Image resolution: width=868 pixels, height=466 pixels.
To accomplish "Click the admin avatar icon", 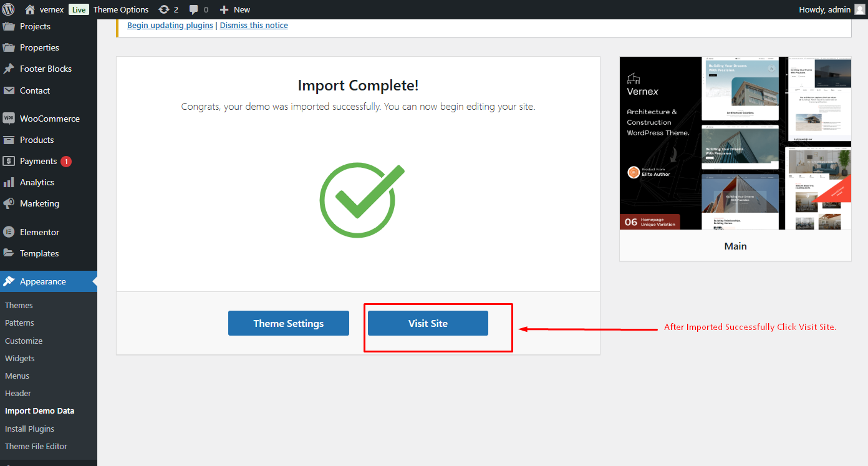I will coord(860,9).
